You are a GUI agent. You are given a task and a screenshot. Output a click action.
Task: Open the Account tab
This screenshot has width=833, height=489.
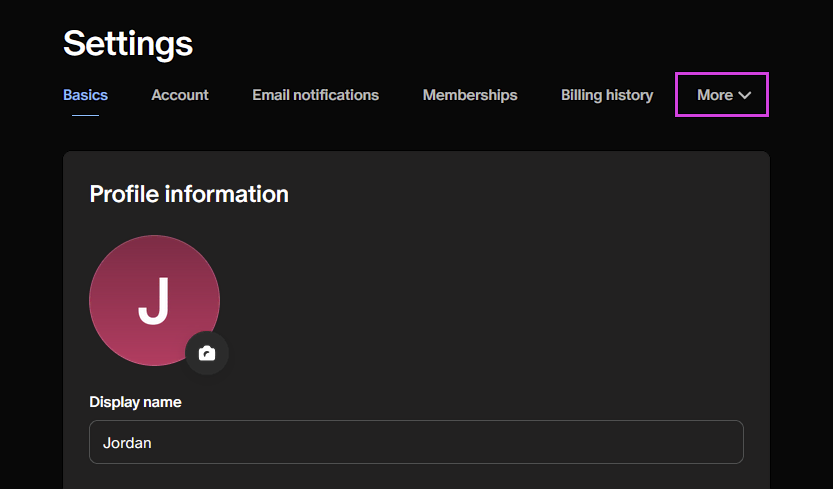(180, 95)
